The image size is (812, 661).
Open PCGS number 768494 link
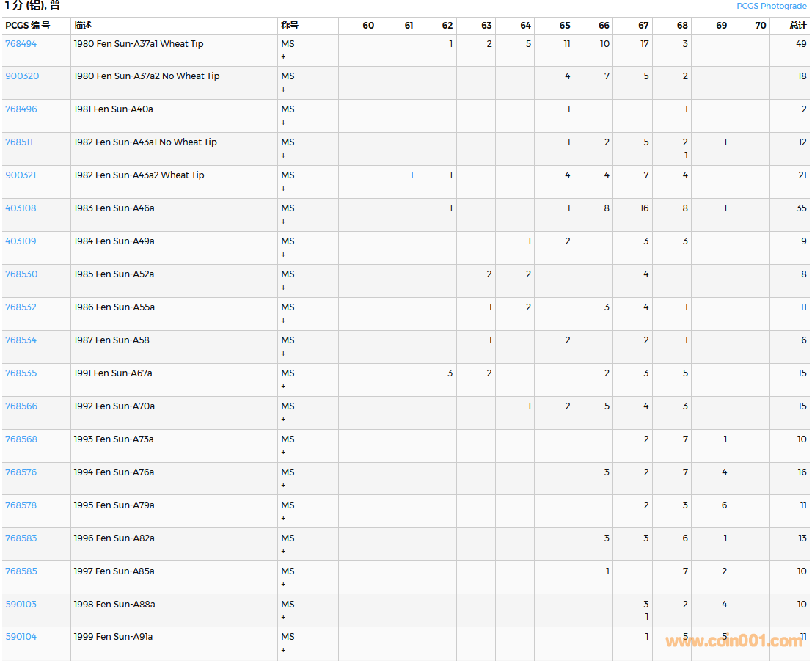21,44
